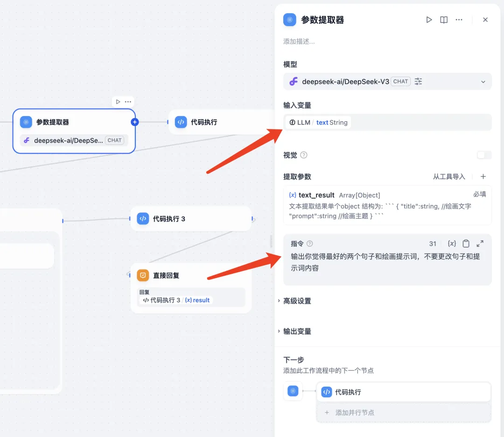Click 从工具导入 to import from tools
This screenshot has width=504, height=437.
(449, 177)
